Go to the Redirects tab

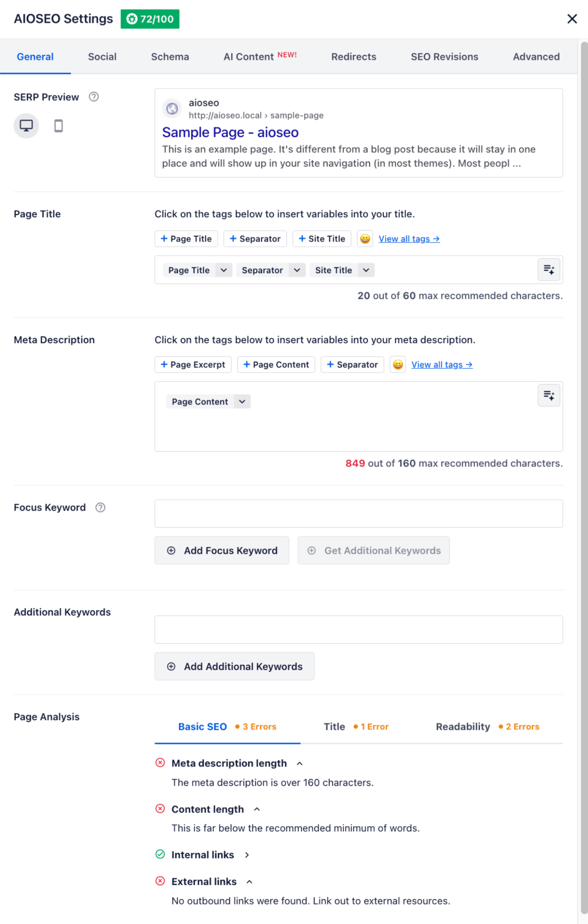pos(354,57)
